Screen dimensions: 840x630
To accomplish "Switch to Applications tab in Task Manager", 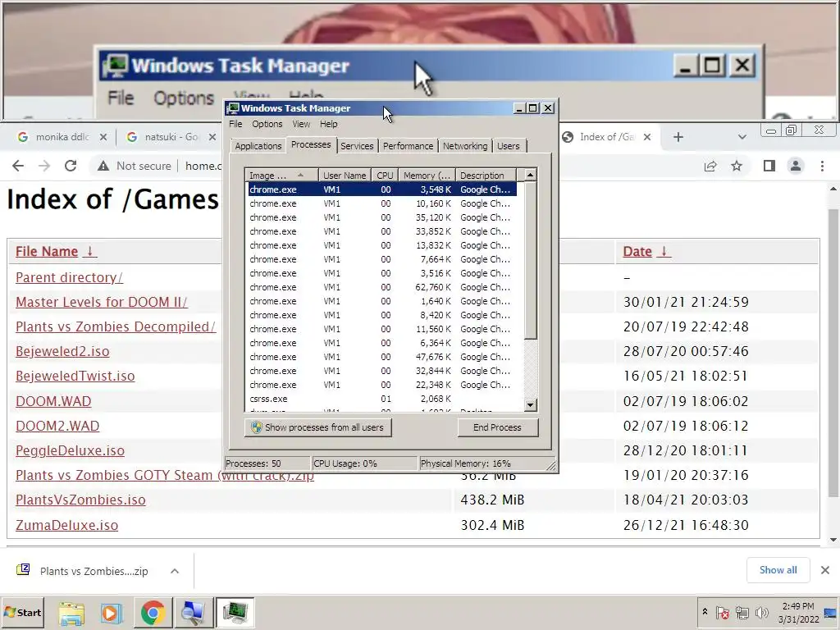I will point(258,146).
